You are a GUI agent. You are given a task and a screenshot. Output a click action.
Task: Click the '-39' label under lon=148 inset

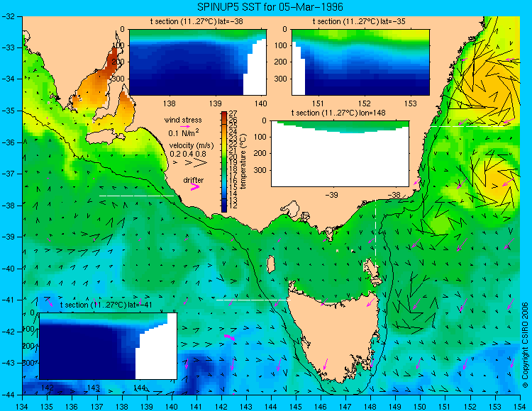pos(331,195)
